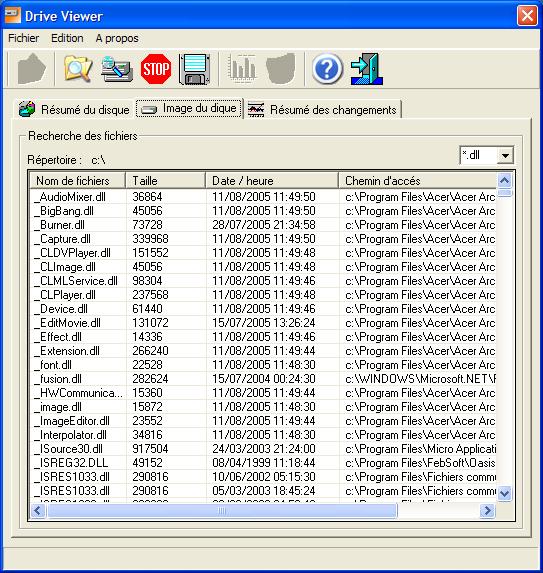Select the _CLDVPlayer.dll file
This screenshot has width=543, height=573.
tap(72, 253)
